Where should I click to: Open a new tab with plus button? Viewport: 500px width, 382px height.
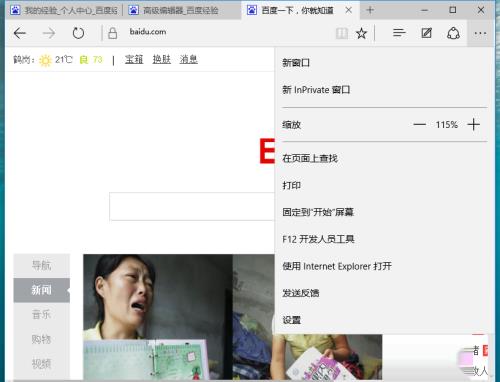coord(370,10)
